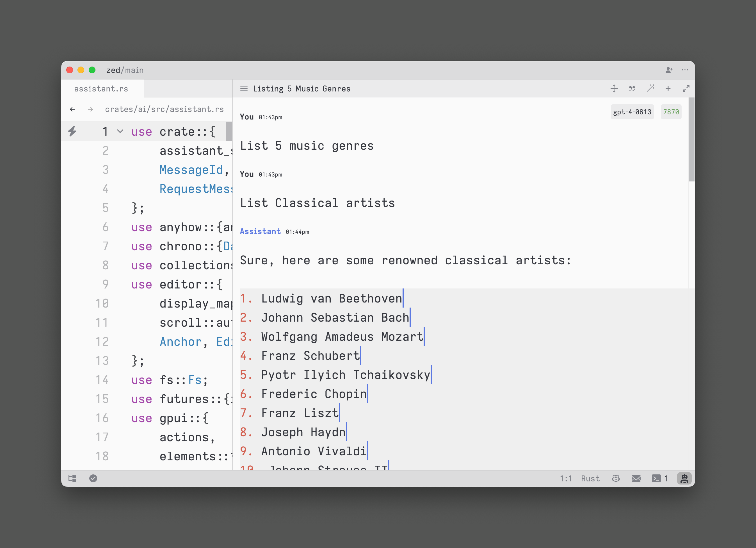Collapse the use crate block on line 1
Viewport: 756px width, 548px height.
tap(120, 131)
